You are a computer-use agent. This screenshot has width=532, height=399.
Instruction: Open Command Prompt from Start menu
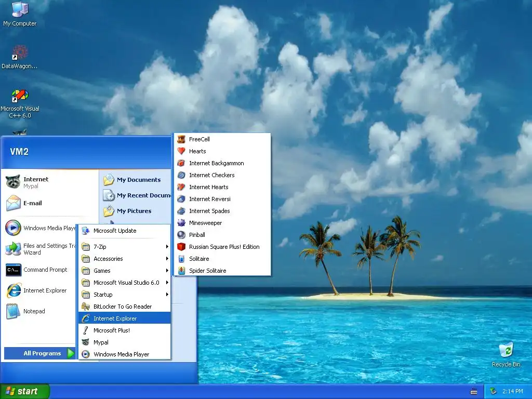coord(40,270)
